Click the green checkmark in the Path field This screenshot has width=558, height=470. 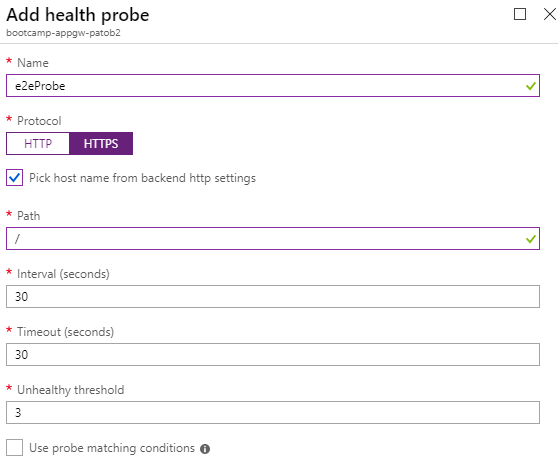click(531, 239)
